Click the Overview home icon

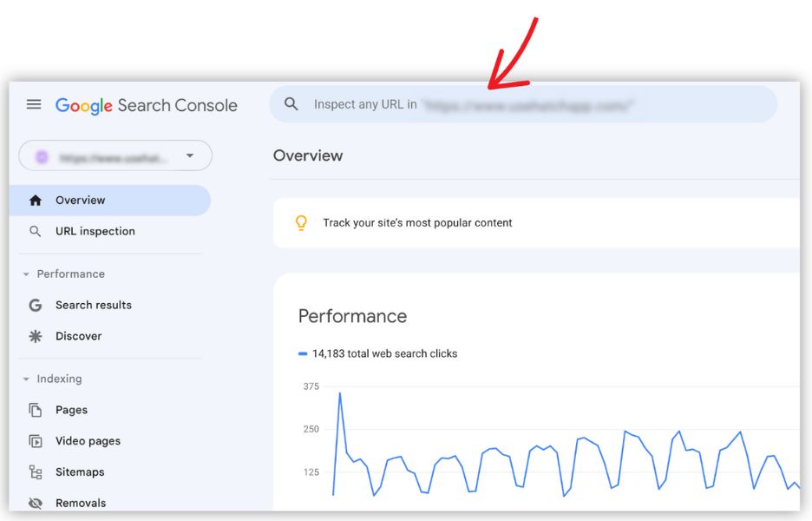coord(36,200)
